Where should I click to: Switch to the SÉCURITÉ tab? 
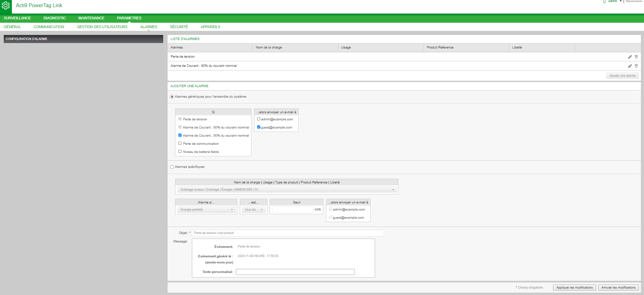[179, 27]
